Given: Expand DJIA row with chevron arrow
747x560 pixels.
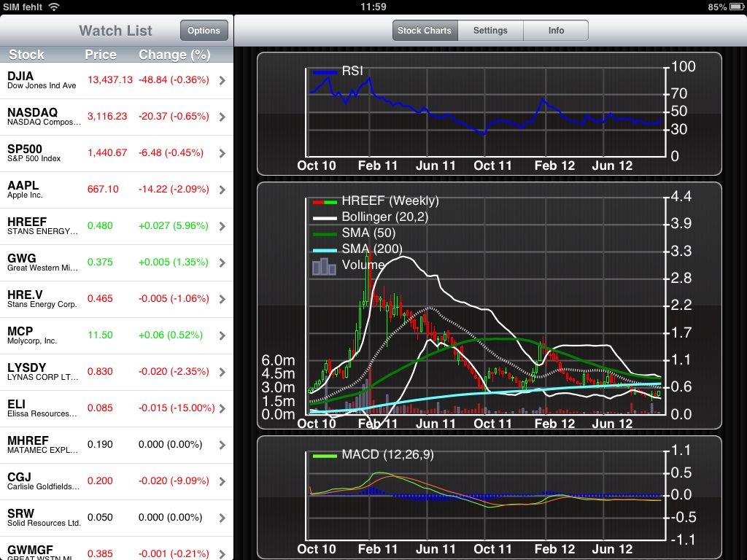Looking at the screenshot, I should (x=222, y=80).
